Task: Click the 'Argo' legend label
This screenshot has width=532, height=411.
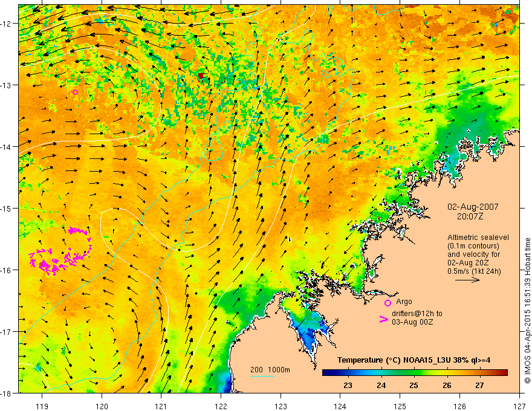Action: (404, 302)
